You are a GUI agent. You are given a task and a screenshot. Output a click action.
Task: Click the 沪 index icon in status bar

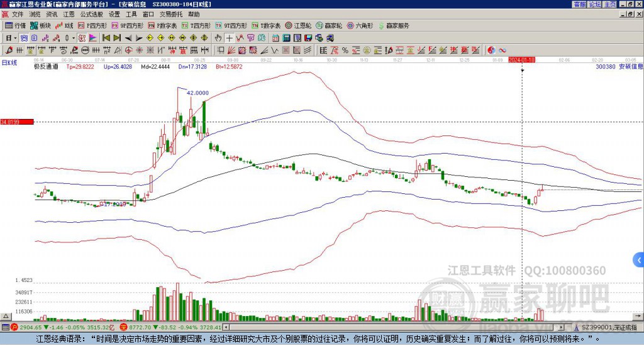pos(14,327)
